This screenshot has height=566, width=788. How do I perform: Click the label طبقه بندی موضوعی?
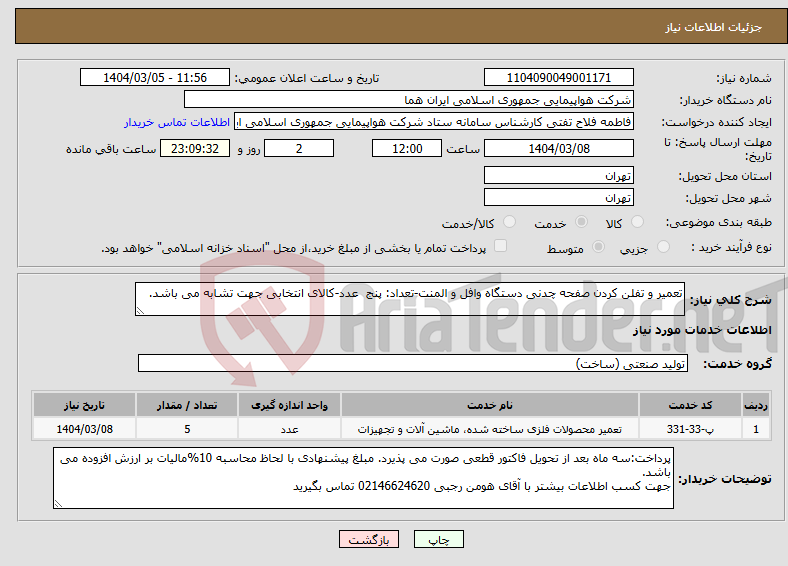[x=719, y=222]
